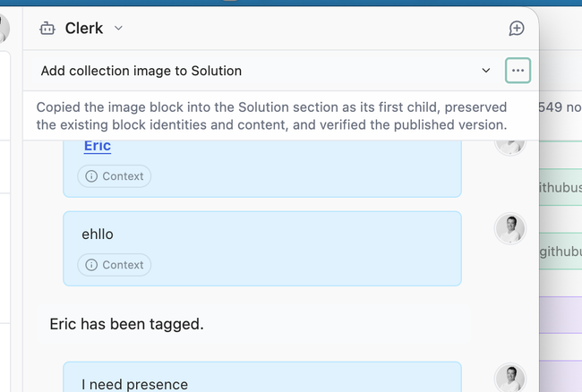Select the ehllo message bubble
The image size is (582, 392).
tap(262, 249)
